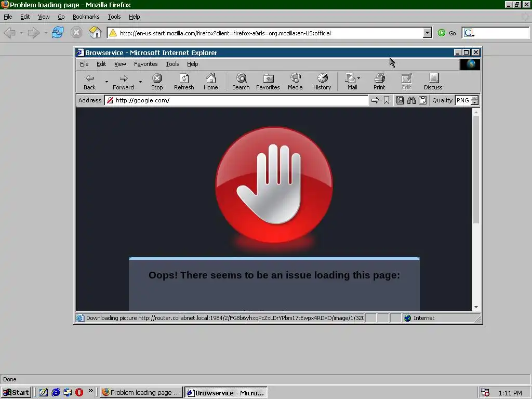
Task: Open the Windows Start button
Action: [x=16, y=393]
